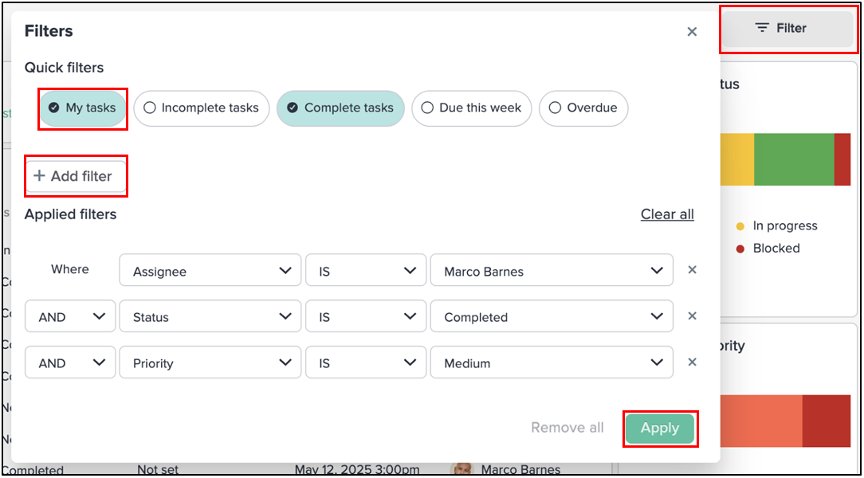Click the Filter icon button at top right
Screen dimensions: 864x478
click(788, 28)
